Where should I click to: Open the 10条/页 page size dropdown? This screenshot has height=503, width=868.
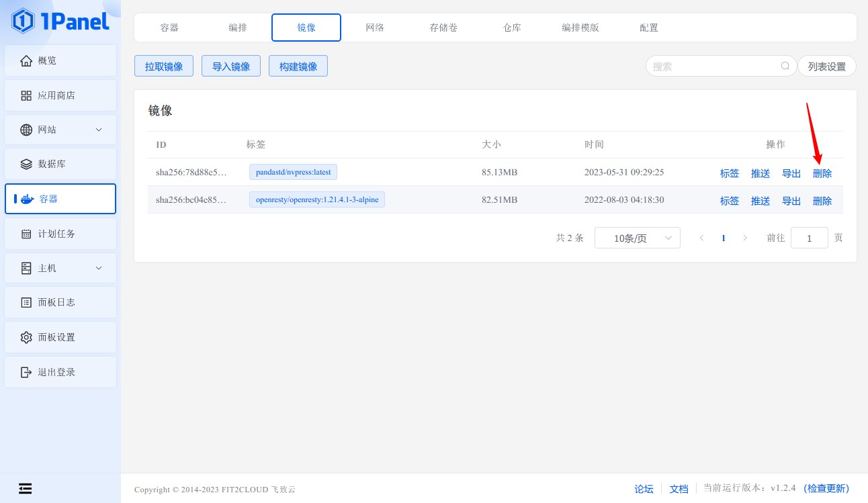click(637, 238)
